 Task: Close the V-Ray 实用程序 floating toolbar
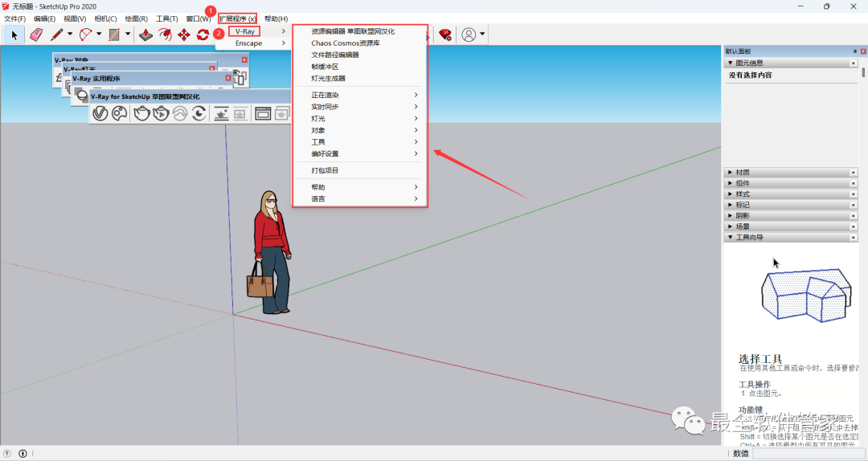pos(227,78)
